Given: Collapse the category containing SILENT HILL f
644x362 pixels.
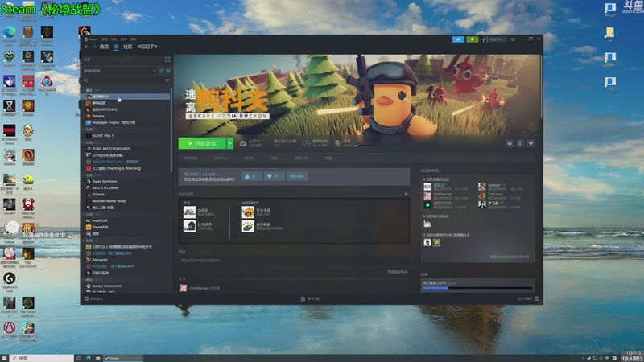Looking at the screenshot, I should [84, 130].
